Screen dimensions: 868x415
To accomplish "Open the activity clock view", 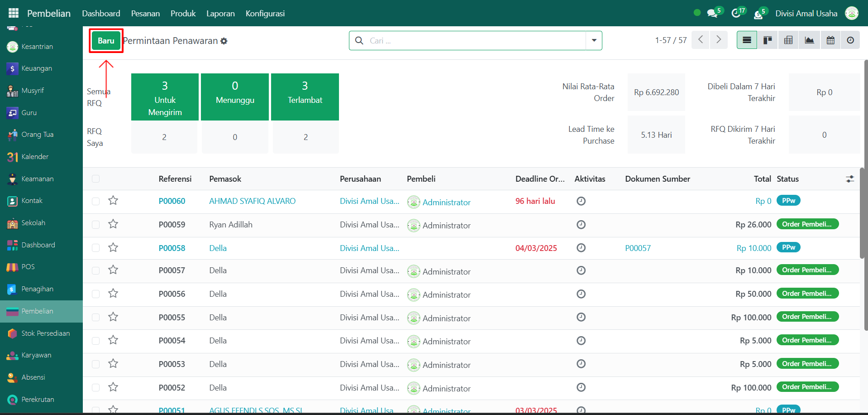I will pyautogui.click(x=850, y=40).
